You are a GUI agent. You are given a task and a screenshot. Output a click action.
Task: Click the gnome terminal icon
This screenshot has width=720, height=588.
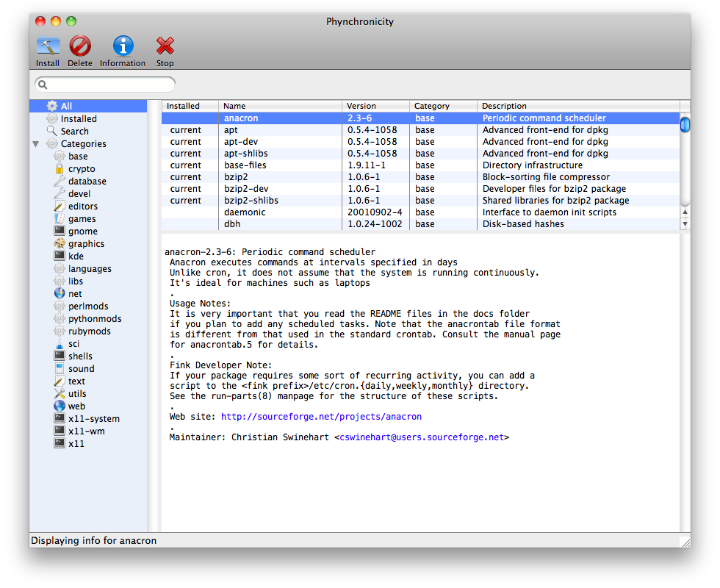tap(60, 231)
